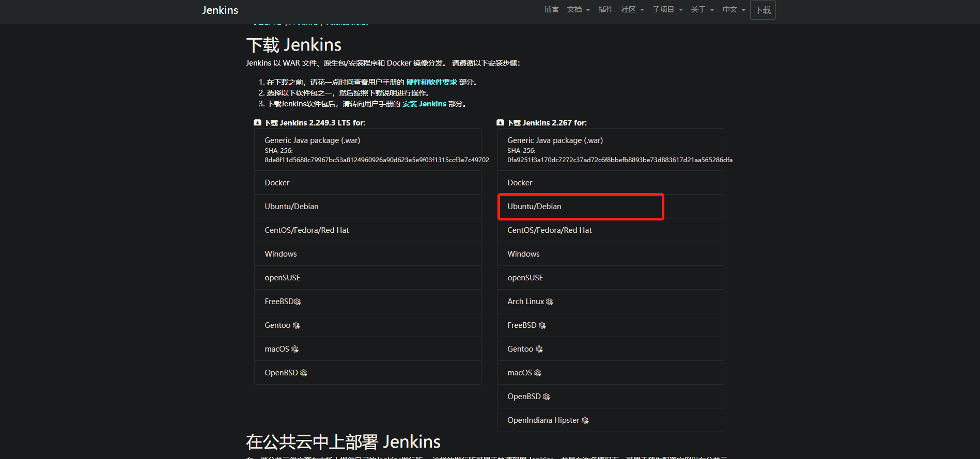The height and width of the screenshot is (459, 980).
Task: Select OpenIndiana Hipster under the 2.267 list
Action: point(610,420)
